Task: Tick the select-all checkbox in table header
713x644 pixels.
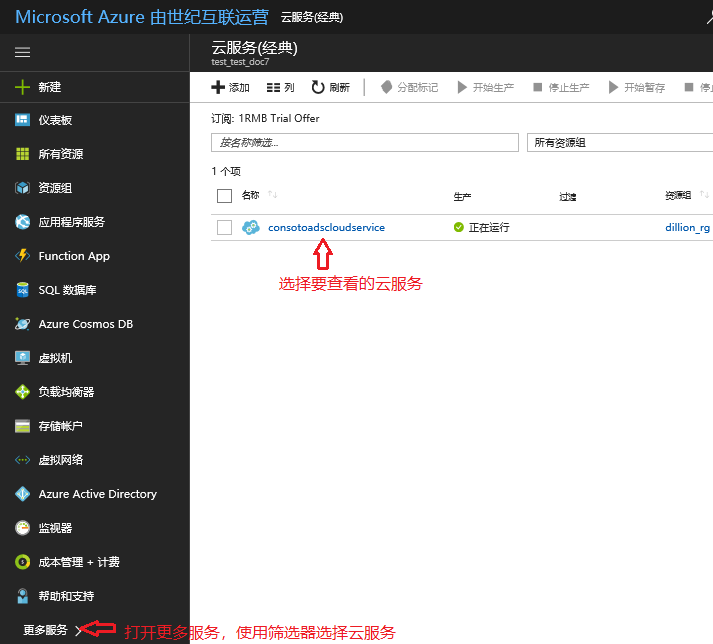Action: (224, 196)
